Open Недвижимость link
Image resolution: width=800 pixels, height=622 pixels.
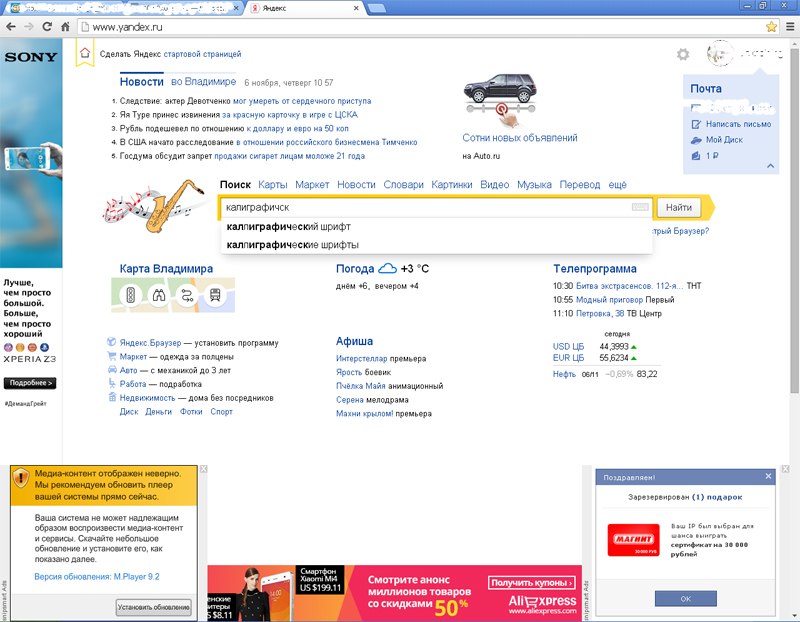pos(147,398)
